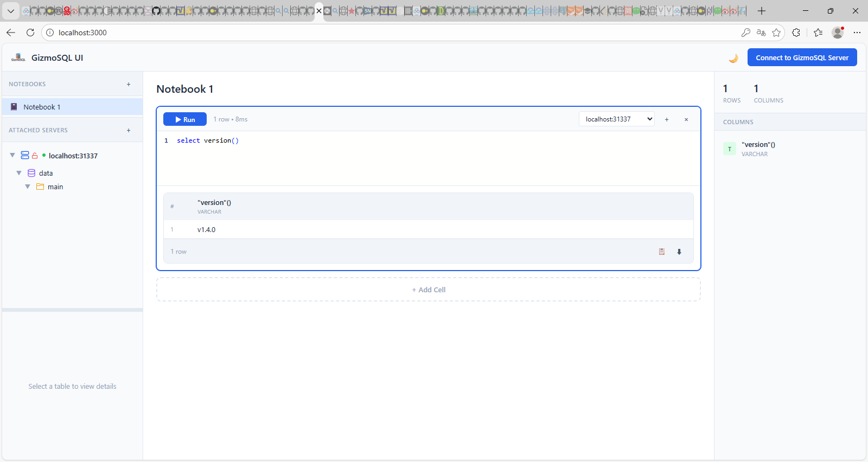The height and width of the screenshot is (462, 868).
Task: Select the data database label
Action: [x=46, y=173]
